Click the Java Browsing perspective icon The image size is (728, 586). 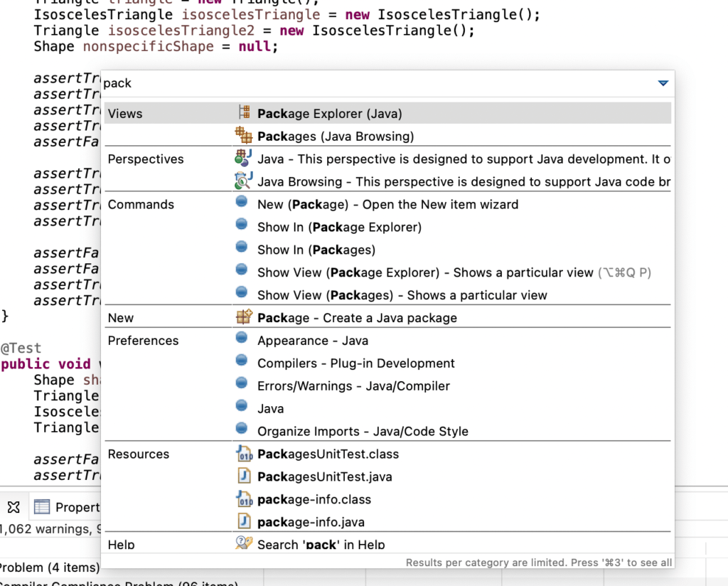(x=243, y=180)
